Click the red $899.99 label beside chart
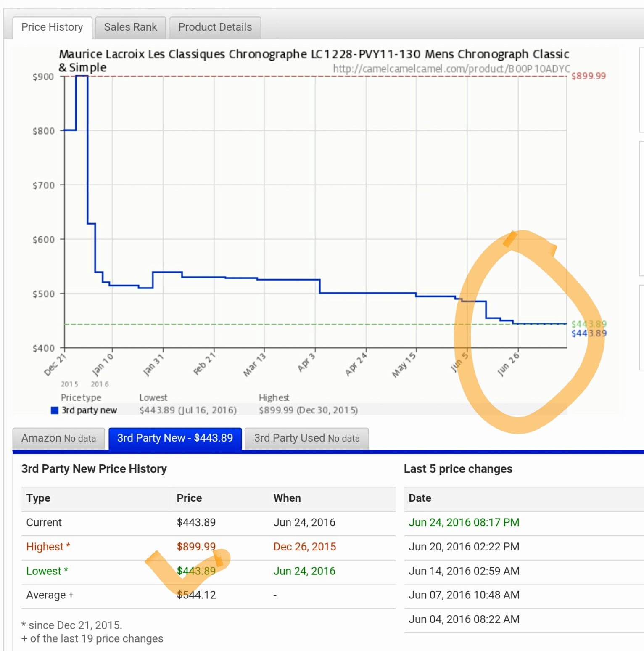The height and width of the screenshot is (651, 644). [x=588, y=76]
